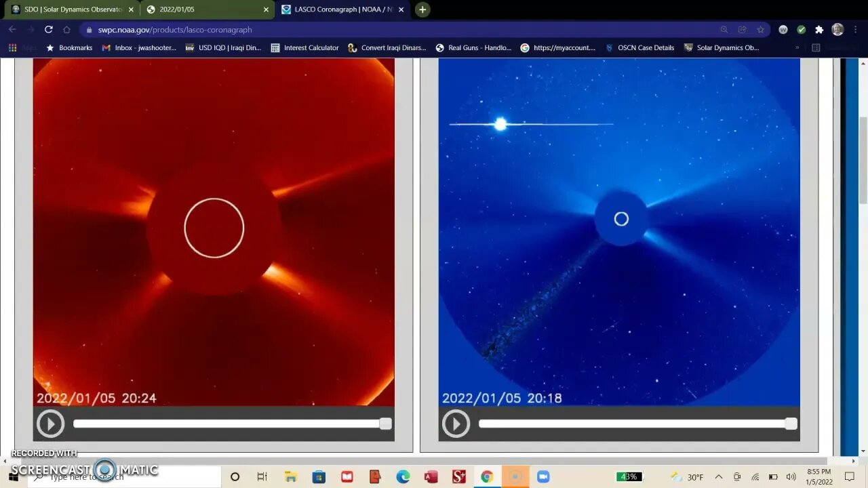Open the Chrome profile avatar

(x=837, y=30)
